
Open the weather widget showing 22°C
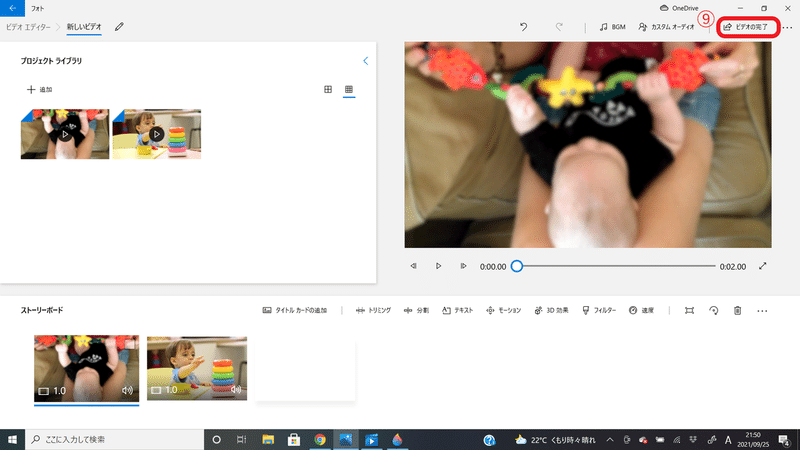(x=555, y=440)
